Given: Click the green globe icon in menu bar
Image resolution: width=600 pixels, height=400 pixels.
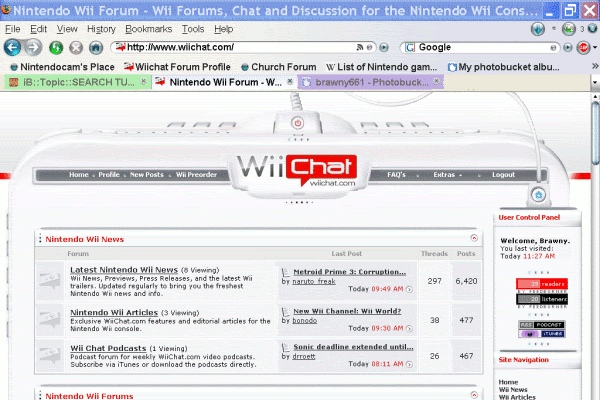Looking at the screenshot, I should (x=569, y=29).
